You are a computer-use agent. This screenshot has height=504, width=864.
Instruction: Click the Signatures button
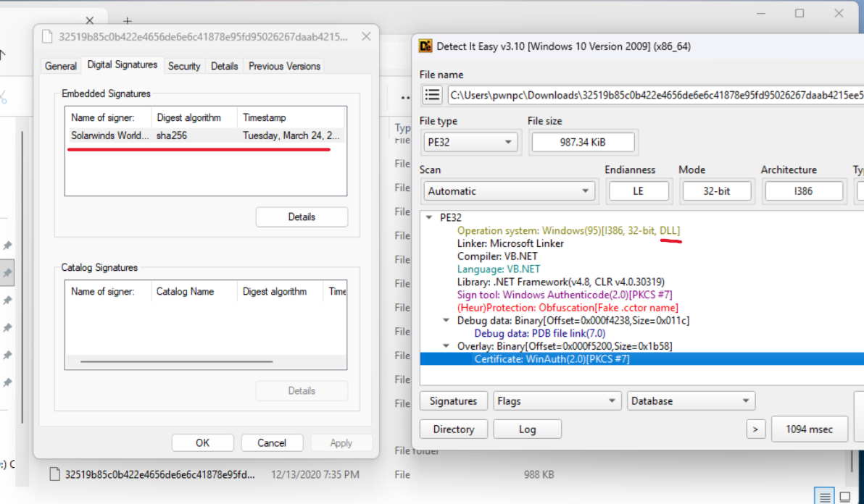(x=453, y=401)
